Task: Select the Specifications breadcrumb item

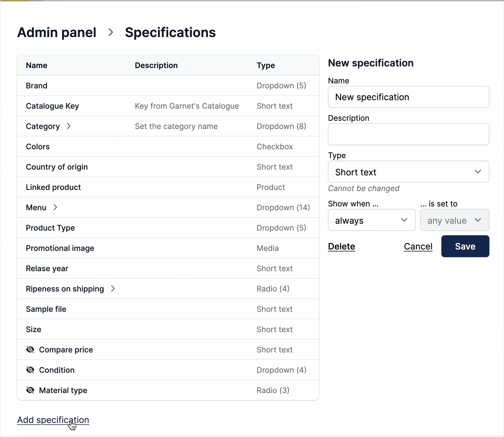Action: [170, 32]
